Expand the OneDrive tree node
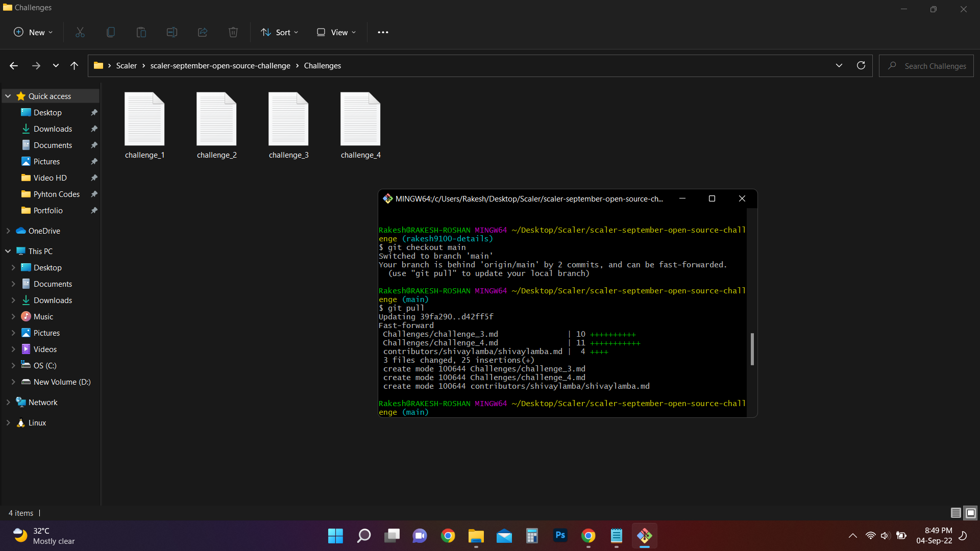 [x=8, y=231]
